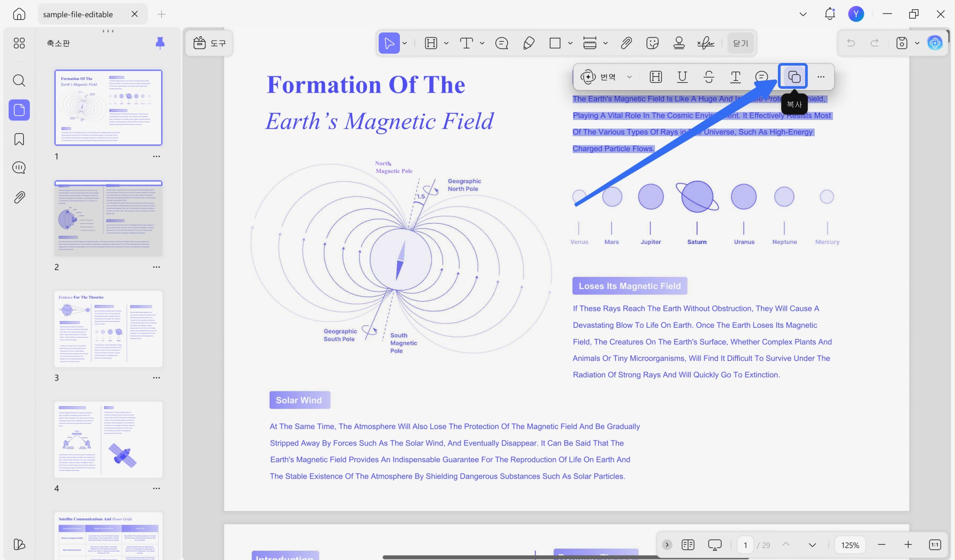Click the 닫기 close toolbar button
Screen dimensions: 955x560
740,43
